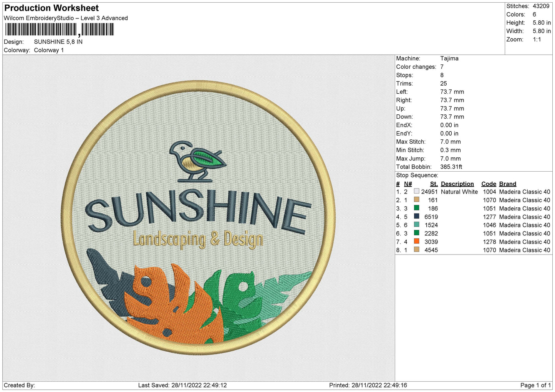Click the Trims value 25
The height and width of the screenshot is (392, 555).
point(444,84)
